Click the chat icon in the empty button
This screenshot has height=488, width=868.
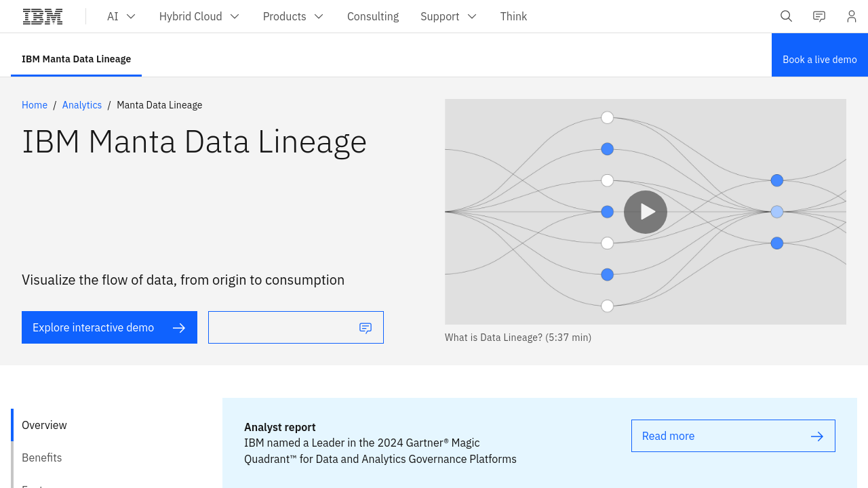coord(366,328)
